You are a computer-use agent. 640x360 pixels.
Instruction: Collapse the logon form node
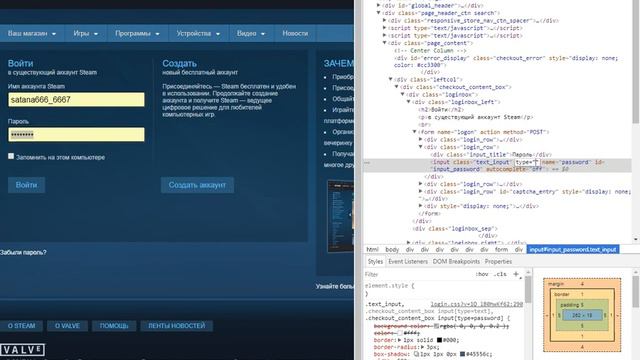pos(415,132)
